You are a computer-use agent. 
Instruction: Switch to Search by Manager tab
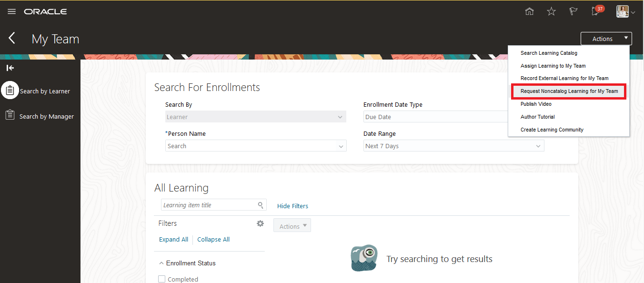(x=46, y=116)
